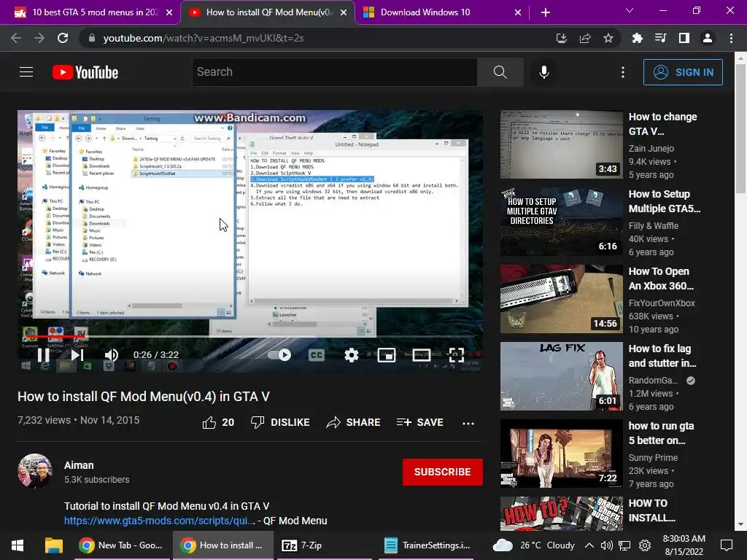The image size is (747, 560).
Task: Open the Chrome profile icon
Action: [x=708, y=38]
